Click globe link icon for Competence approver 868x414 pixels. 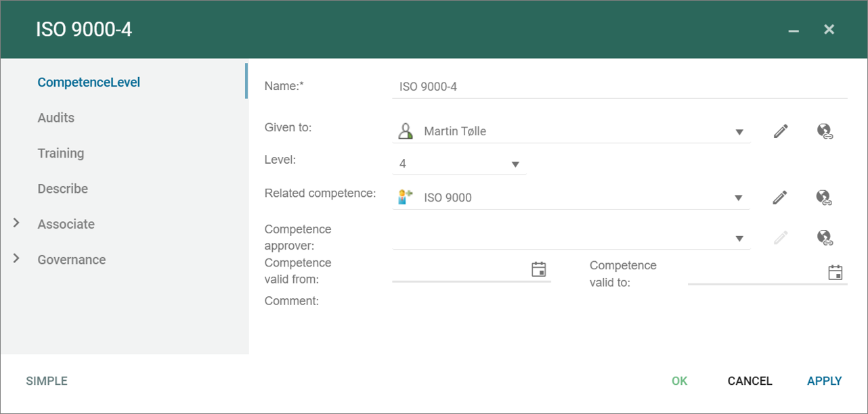point(824,237)
